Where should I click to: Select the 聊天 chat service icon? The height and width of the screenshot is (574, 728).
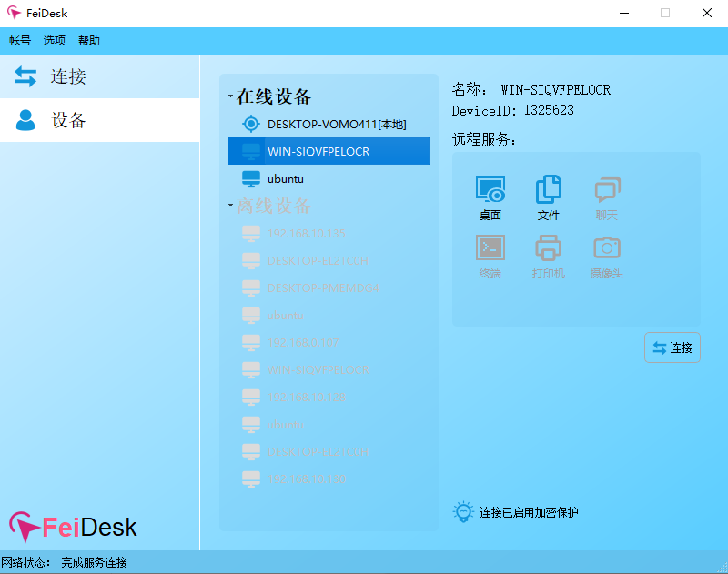point(607,197)
